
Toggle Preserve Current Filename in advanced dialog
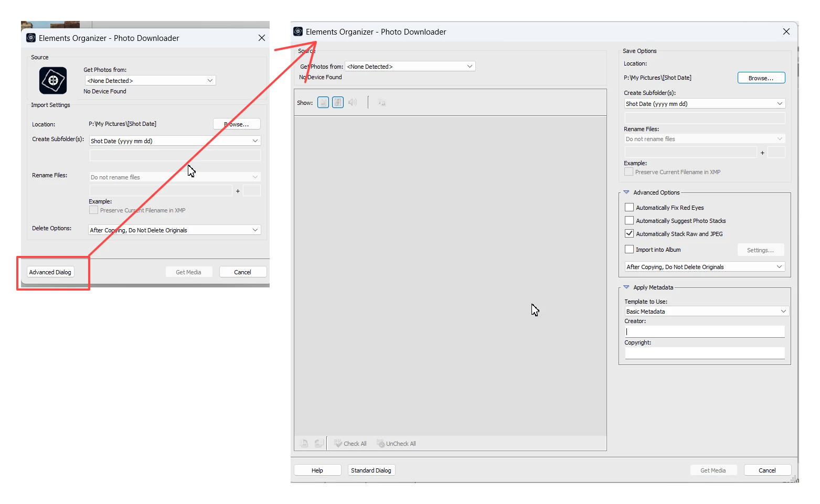tap(629, 172)
